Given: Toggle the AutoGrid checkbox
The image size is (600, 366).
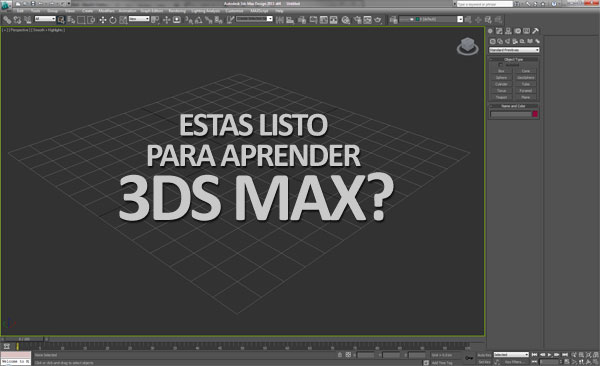Looking at the screenshot, I should (x=501, y=65).
